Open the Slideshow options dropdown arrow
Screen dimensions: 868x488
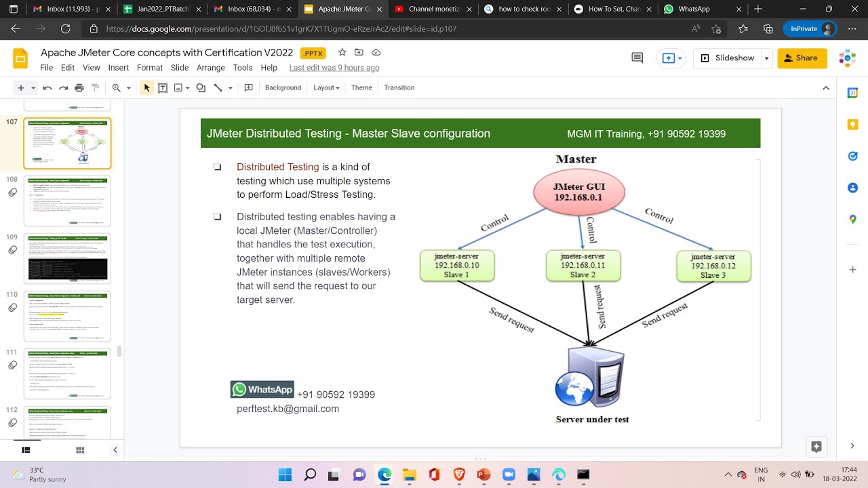coord(766,58)
